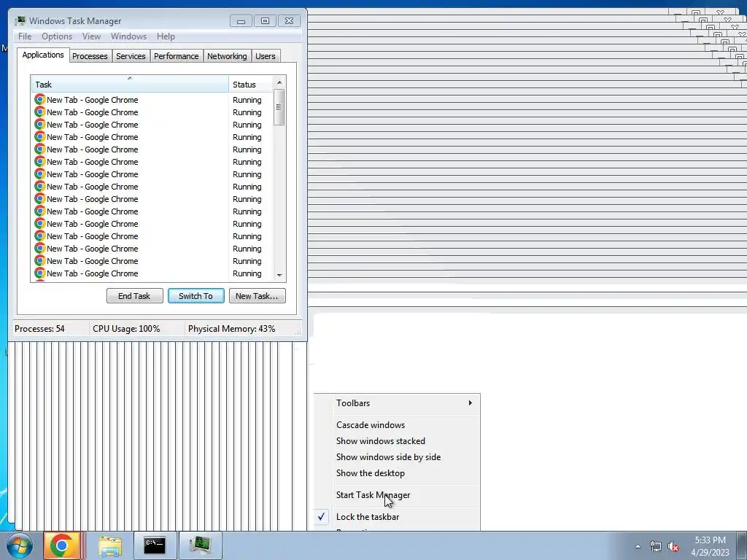The height and width of the screenshot is (560, 747).
Task: Click the Physical Memory: 43% status text
Action: click(x=231, y=329)
